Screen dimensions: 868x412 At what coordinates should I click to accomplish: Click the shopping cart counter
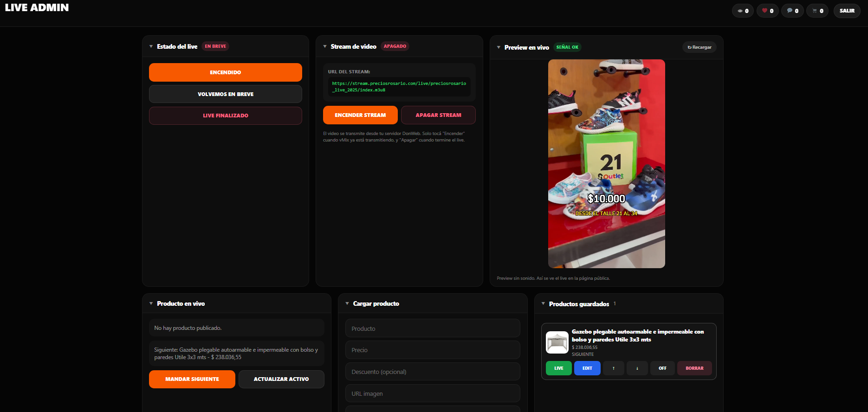(817, 11)
